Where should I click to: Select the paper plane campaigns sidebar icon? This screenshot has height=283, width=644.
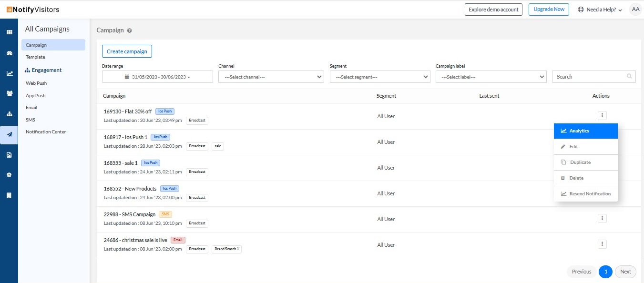(x=9, y=134)
